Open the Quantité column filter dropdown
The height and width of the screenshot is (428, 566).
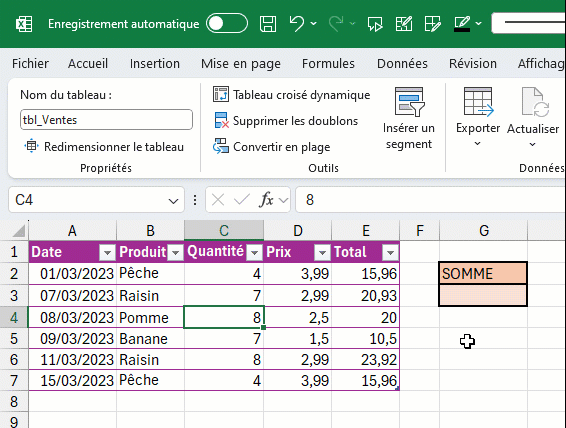click(254, 253)
